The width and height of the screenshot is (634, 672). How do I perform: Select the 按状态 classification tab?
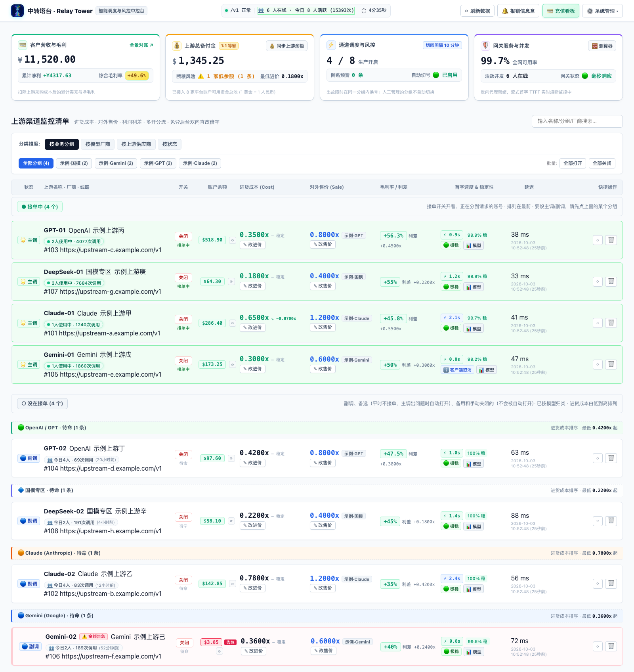(170, 144)
